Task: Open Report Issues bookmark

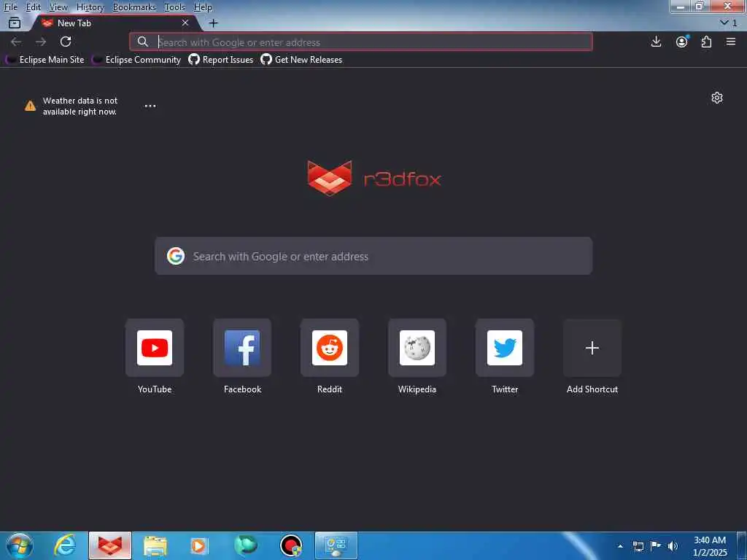Action: [221, 60]
